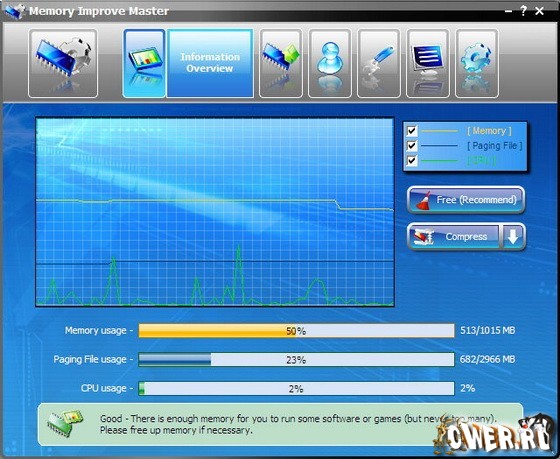Open the memory chip with green arrow icon
This screenshot has height=459, width=560.
(x=281, y=63)
